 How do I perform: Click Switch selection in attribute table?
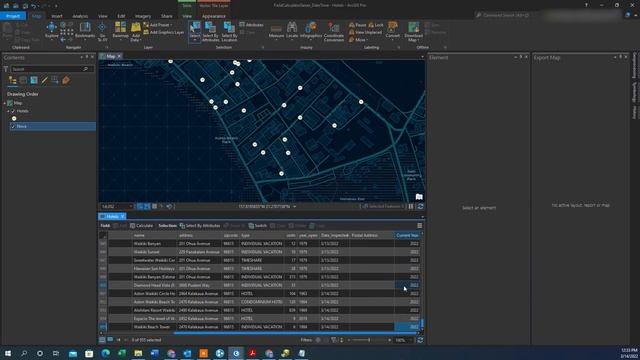[258, 226]
